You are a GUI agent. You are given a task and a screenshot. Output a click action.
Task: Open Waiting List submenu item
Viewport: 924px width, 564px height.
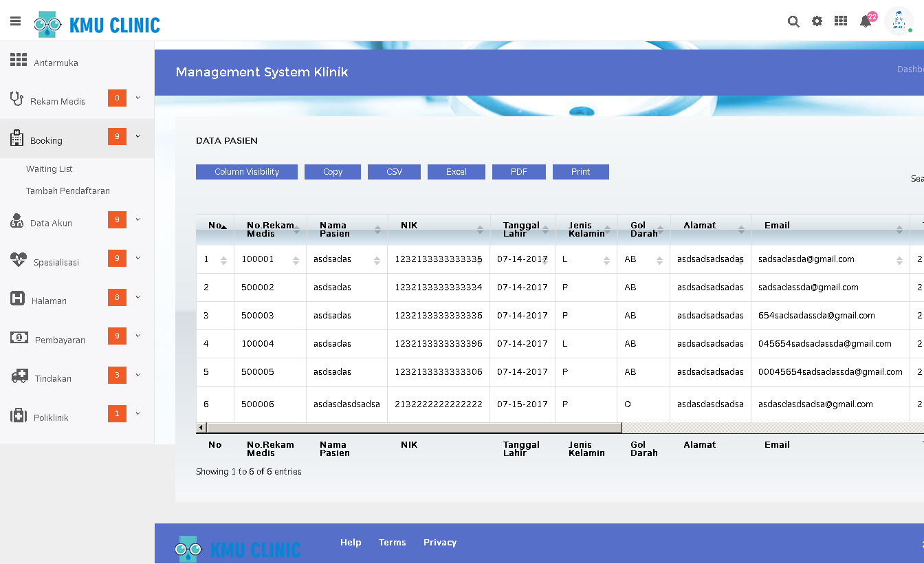tap(49, 169)
